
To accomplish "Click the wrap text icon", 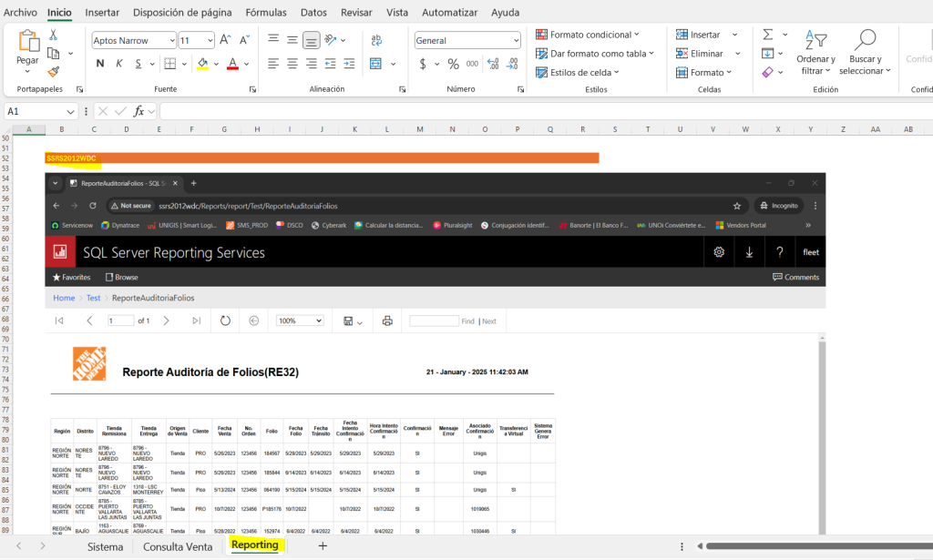I will (x=376, y=40).
